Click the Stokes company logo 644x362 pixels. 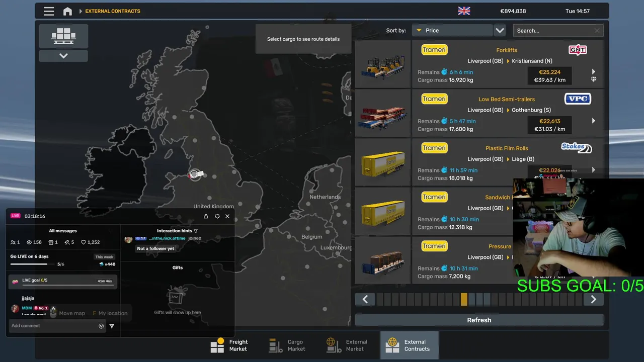[577, 148]
